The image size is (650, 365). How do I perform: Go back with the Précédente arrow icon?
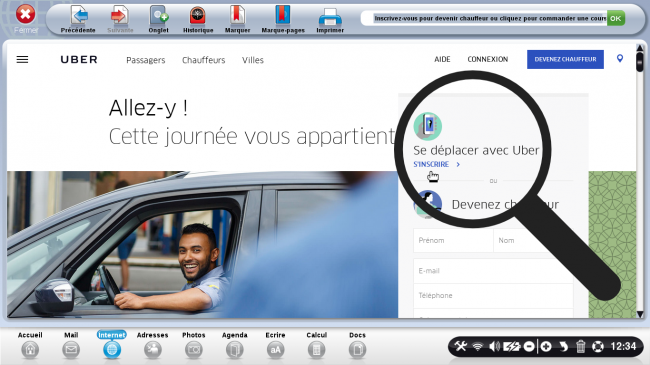tap(79, 16)
